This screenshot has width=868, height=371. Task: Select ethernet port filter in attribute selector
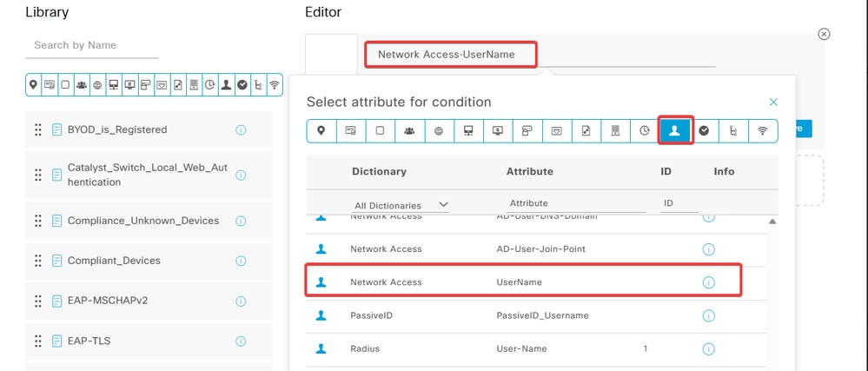556,130
